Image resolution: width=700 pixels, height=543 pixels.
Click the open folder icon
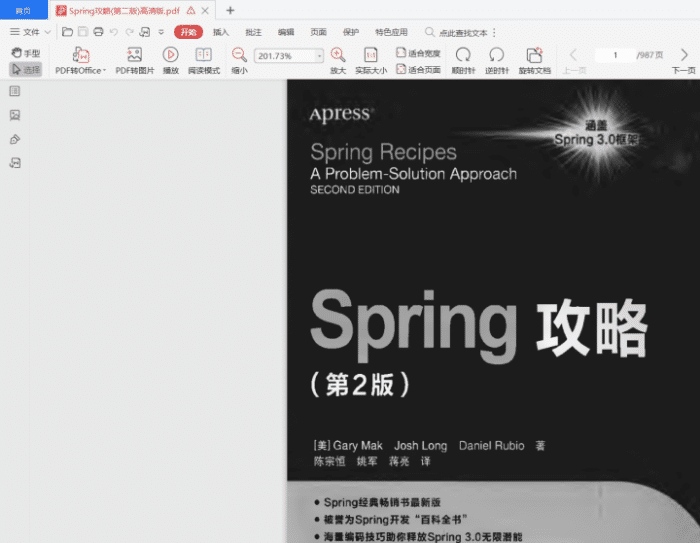(67, 32)
